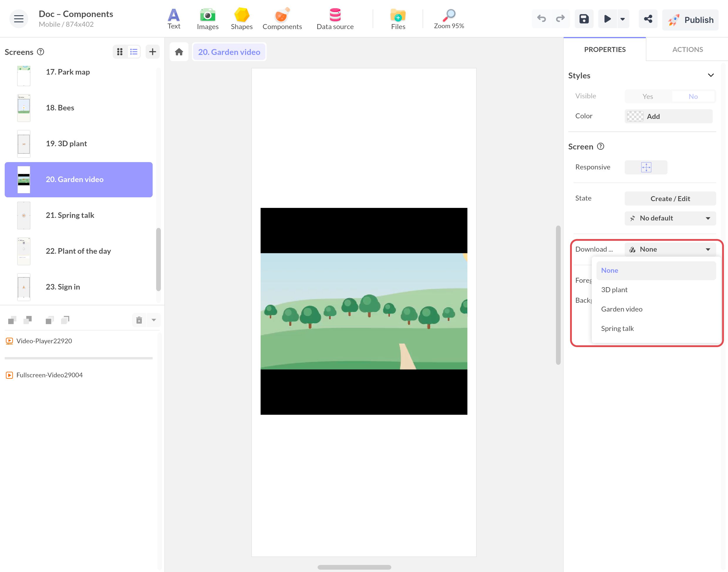This screenshot has height=572, width=728.
Task: Select screen 17. Park map
Action: (x=79, y=72)
